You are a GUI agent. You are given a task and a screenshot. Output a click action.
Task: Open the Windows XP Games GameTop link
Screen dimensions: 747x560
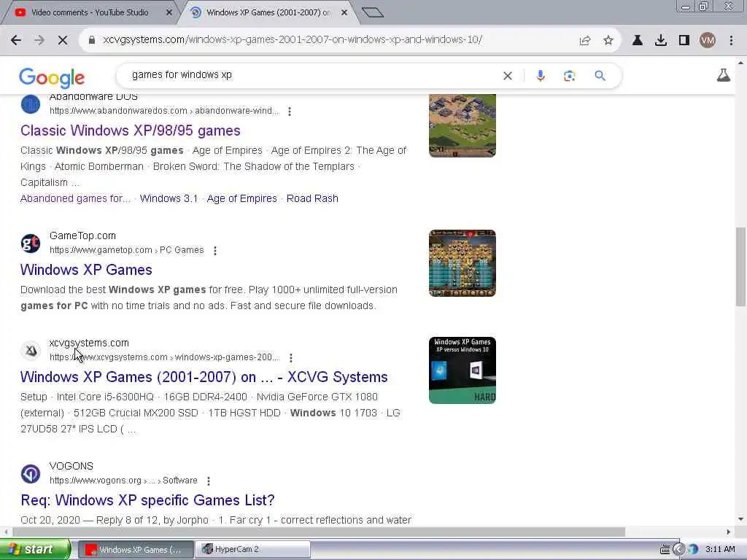(x=86, y=270)
